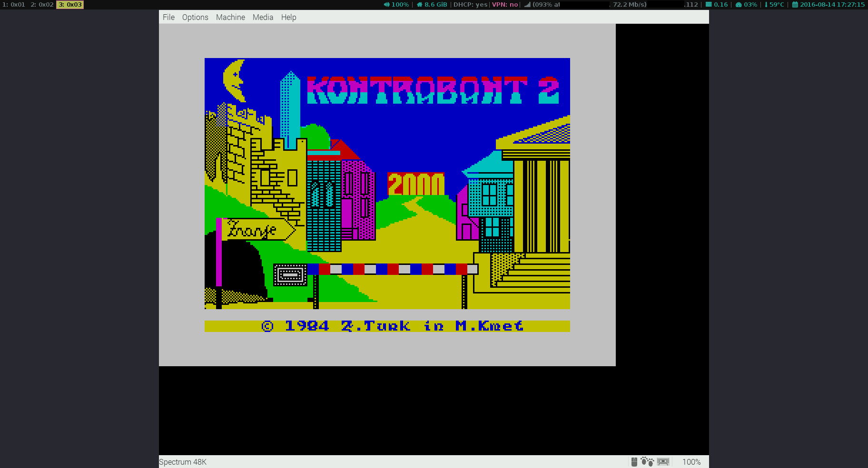This screenshot has height=468, width=868.
Task: Click the Kontrabant 2 title graphic
Action: point(433,90)
